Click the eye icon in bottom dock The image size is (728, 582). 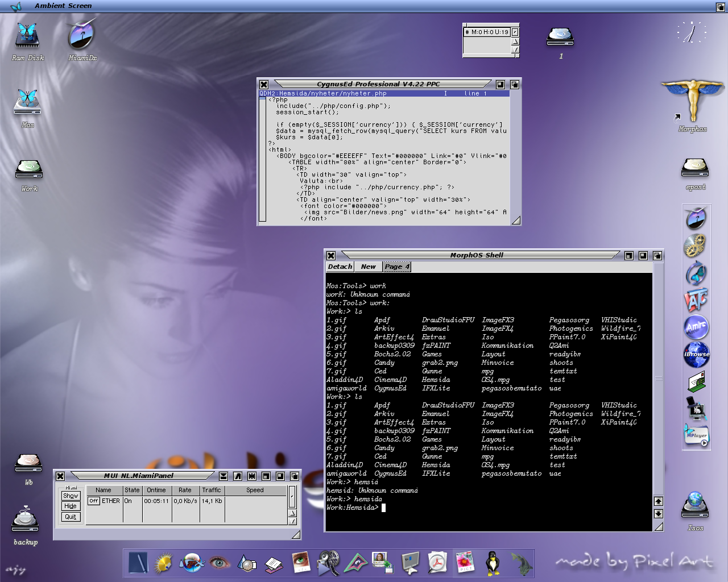(219, 563)
